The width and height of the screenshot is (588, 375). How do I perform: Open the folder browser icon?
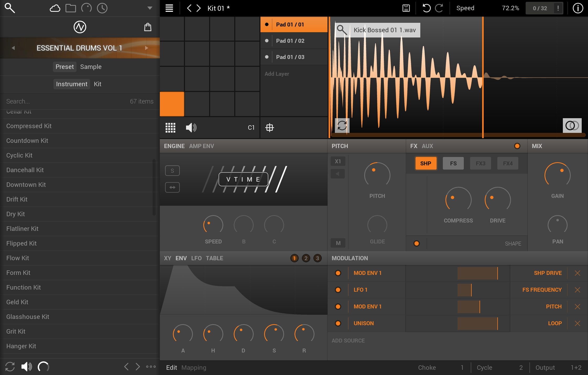(x=71, y=8)
